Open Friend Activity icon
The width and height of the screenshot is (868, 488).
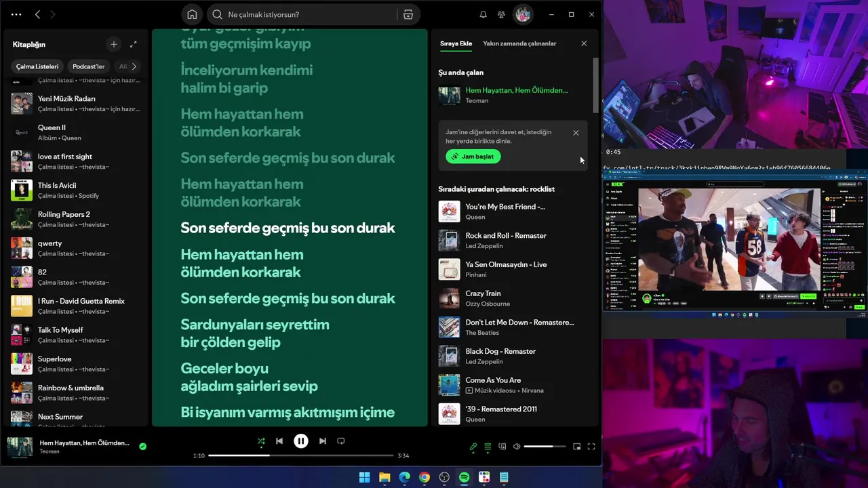point(501,14)
